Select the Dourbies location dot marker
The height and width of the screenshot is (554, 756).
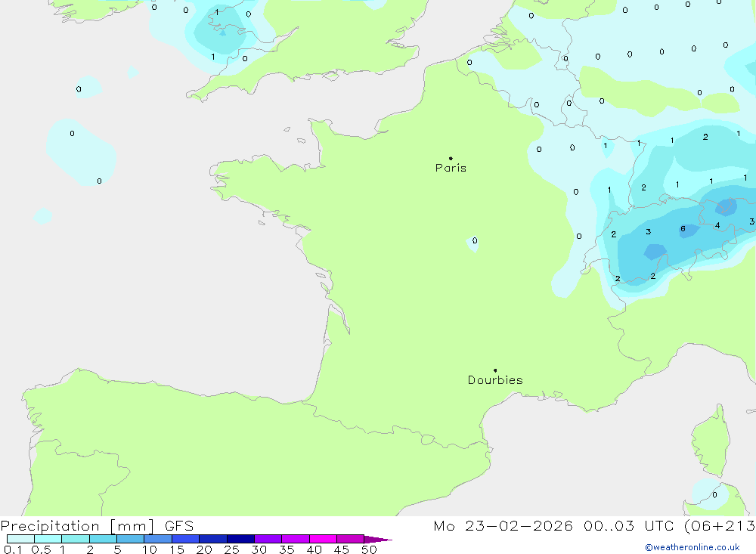click(495, 370)
